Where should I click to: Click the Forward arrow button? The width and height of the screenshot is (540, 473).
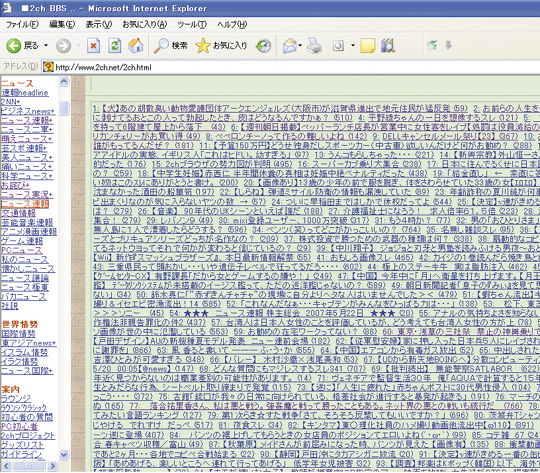[63, 45]
